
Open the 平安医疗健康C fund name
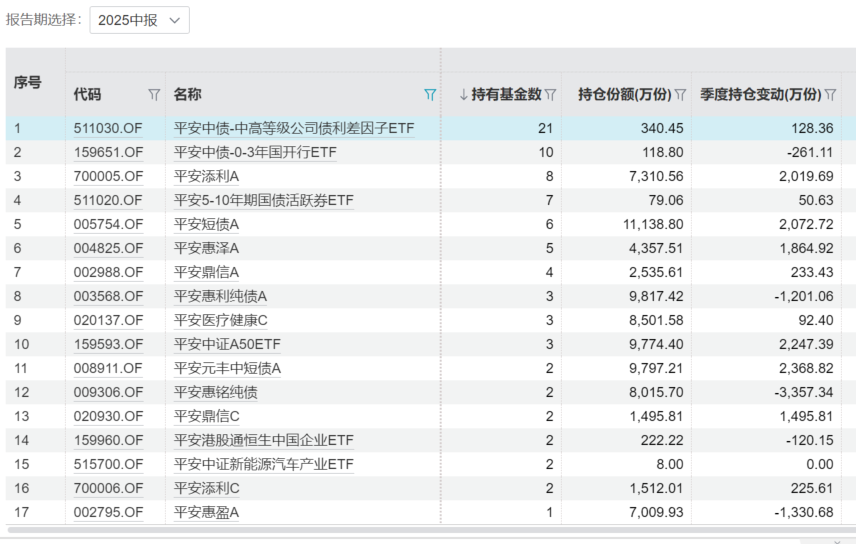click(221, 321)
